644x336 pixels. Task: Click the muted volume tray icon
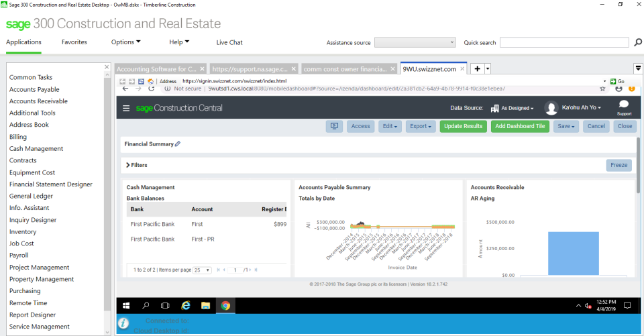point(588,306)
